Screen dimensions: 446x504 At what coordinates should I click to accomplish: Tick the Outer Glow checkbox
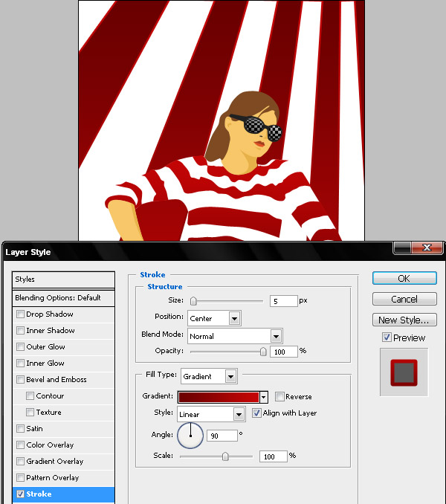[x=20, y=347]
